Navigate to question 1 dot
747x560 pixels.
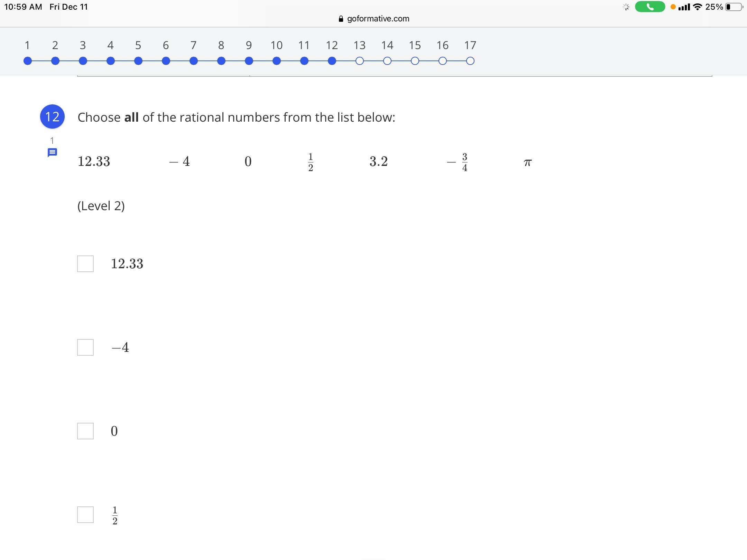point(28,61)
